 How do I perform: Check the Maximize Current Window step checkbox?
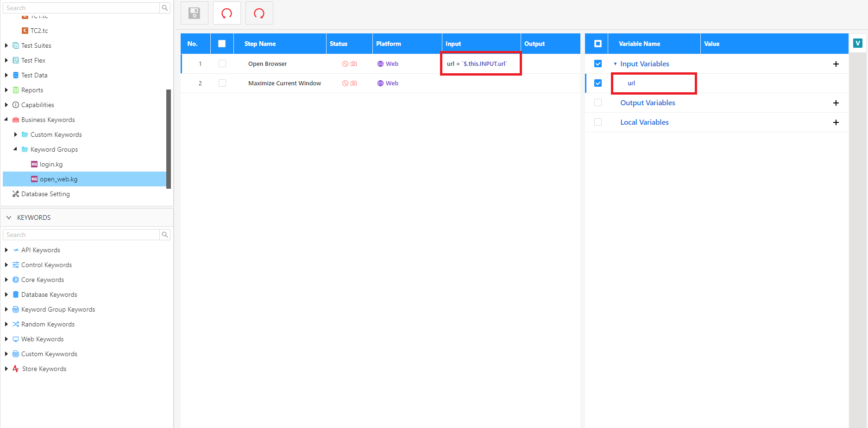(x=222, y=83)
